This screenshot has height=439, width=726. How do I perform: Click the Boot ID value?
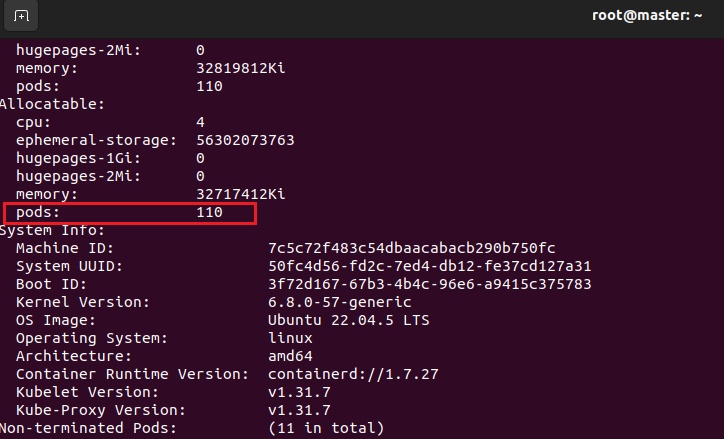click(430, 284)
